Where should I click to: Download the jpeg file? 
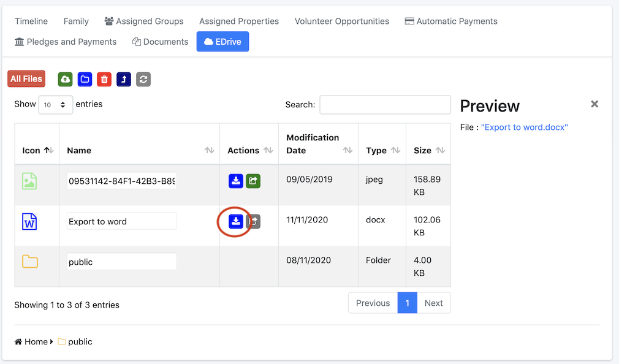[236, 181]
